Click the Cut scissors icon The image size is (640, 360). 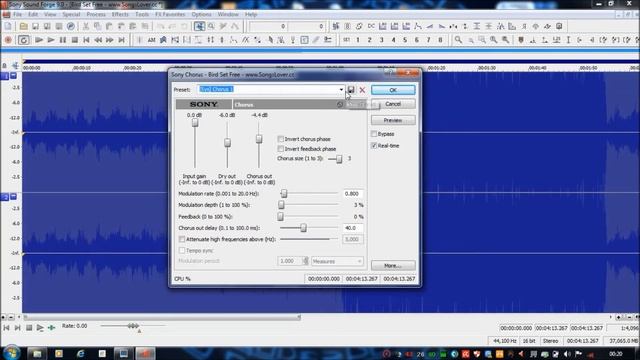[x=86, y=26]
